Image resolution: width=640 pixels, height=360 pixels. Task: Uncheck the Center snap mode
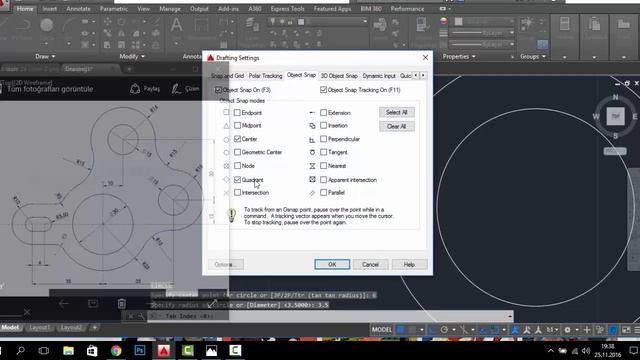237,139
